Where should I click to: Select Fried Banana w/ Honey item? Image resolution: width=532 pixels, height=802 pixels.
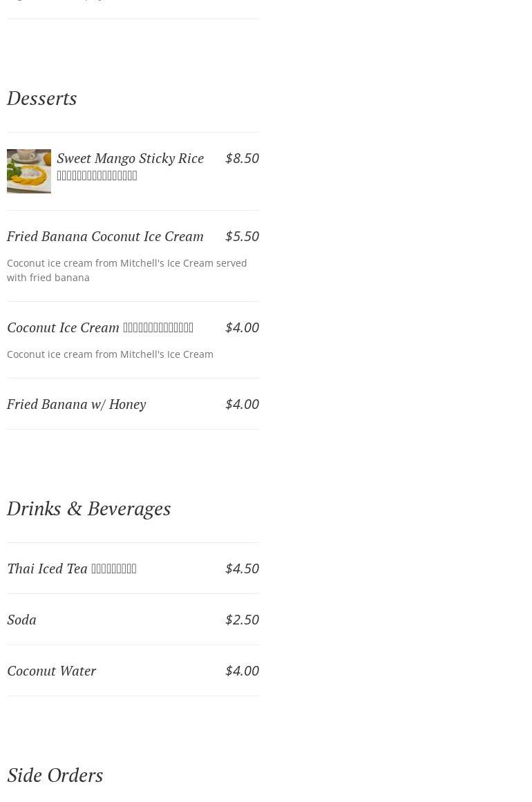tap(77, 404)
